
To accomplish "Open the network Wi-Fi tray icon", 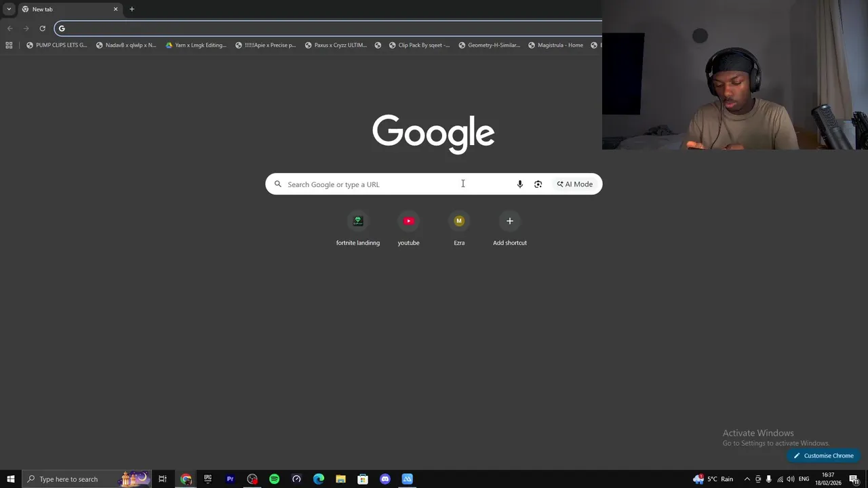I will (x=780, y=479).
